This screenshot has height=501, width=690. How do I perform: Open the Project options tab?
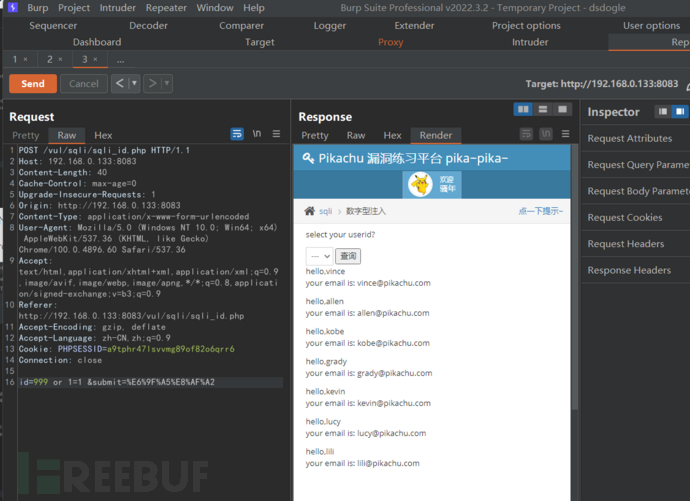(x=526, y=26)
